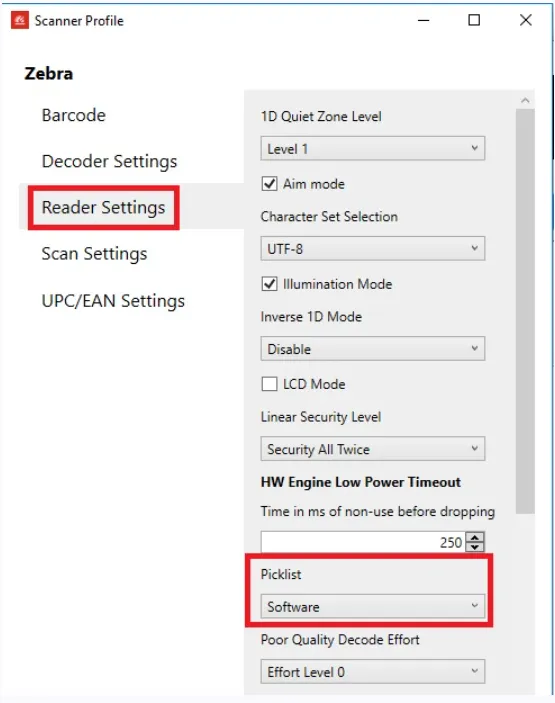Viewport: 555px width, 703px height.
Task: Go to Scan Settings
Action: coord(94,254)
